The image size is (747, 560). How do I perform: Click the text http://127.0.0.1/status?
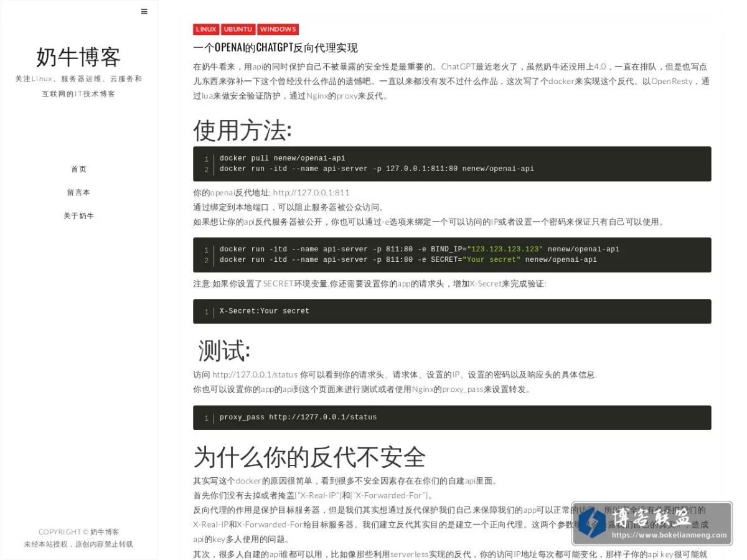(x=255, y=375)
